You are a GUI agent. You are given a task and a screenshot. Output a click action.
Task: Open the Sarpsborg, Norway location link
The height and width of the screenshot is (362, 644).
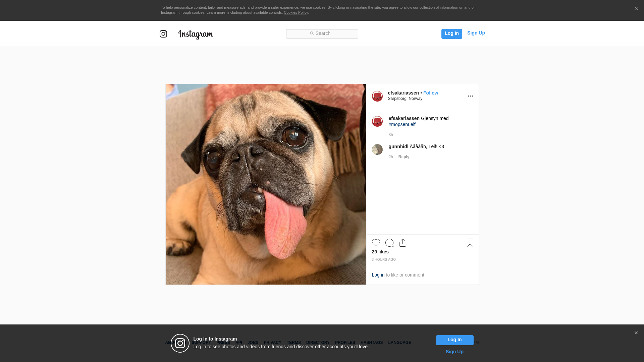coord(405,99)
